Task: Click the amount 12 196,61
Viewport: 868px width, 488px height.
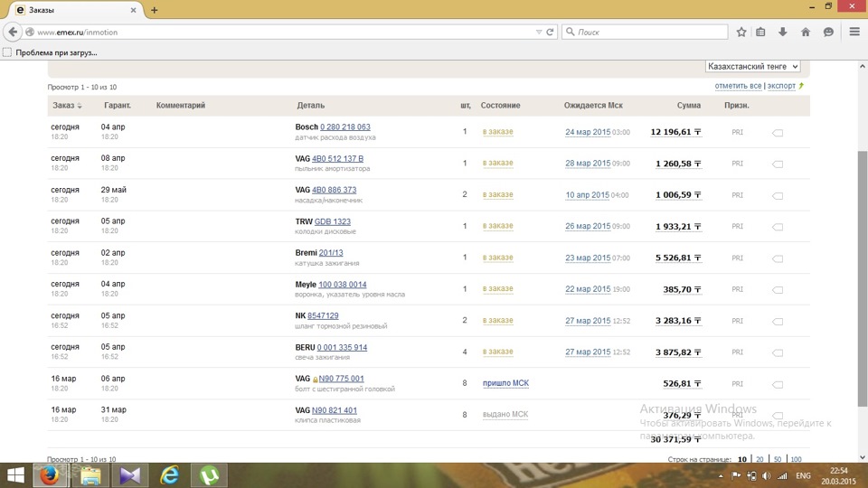Action: (676, 132)
